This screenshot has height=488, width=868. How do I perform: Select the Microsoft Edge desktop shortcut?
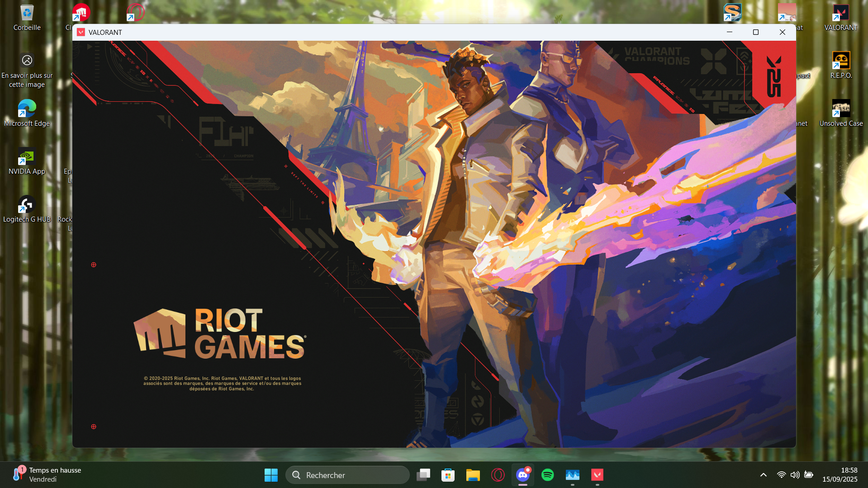coord(27,113)
